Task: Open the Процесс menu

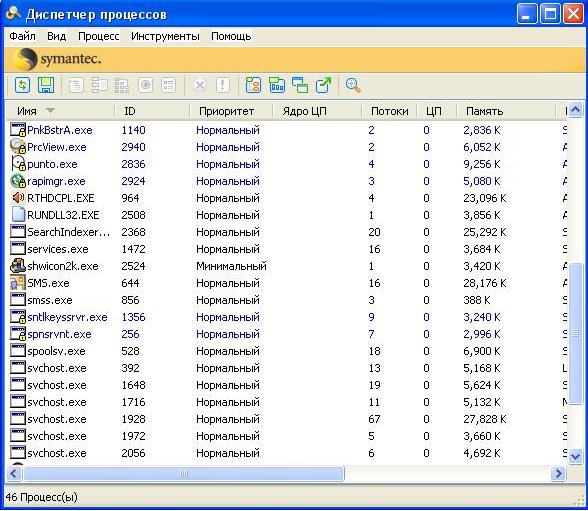Action: tap(99, 36)
